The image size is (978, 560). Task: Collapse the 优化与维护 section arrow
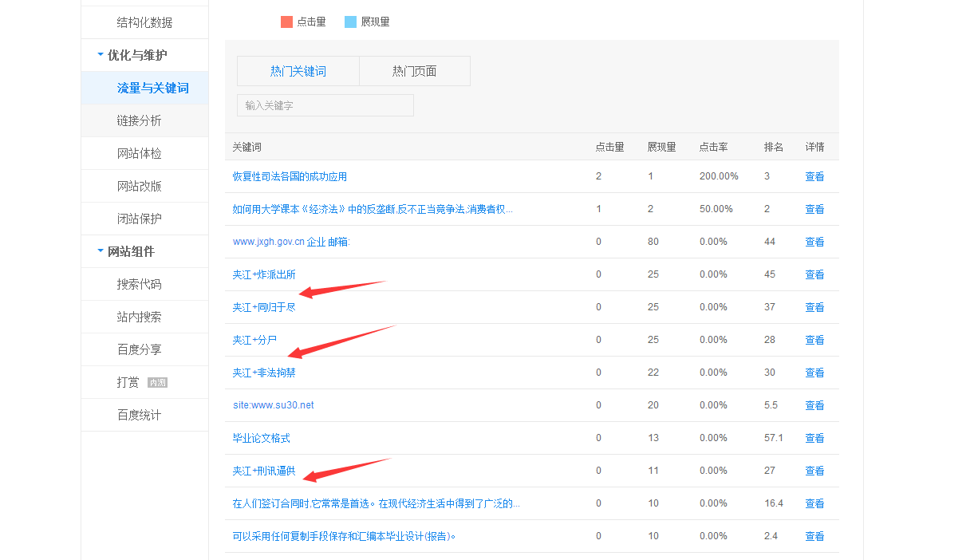(100, 55)
